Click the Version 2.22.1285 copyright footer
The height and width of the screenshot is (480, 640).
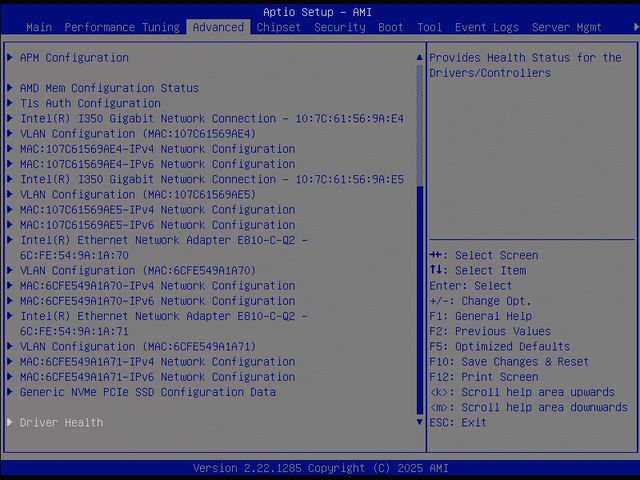point(320,468)
